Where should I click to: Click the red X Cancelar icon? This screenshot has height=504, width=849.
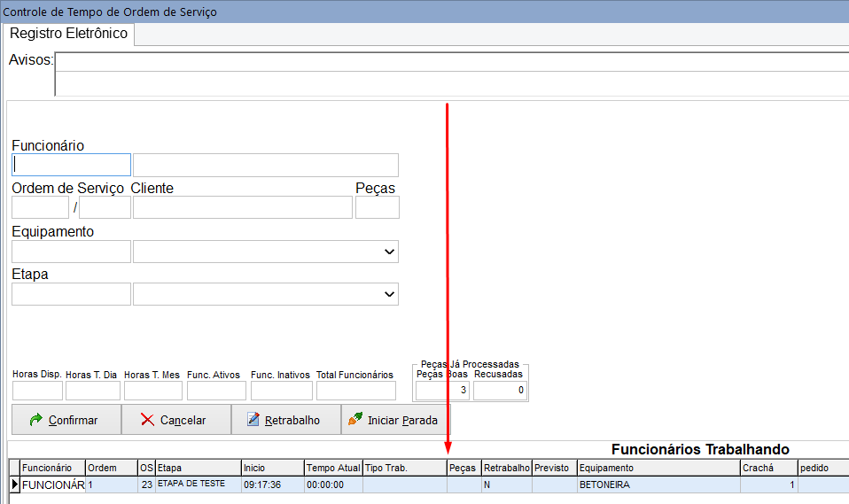coord(147,420)
